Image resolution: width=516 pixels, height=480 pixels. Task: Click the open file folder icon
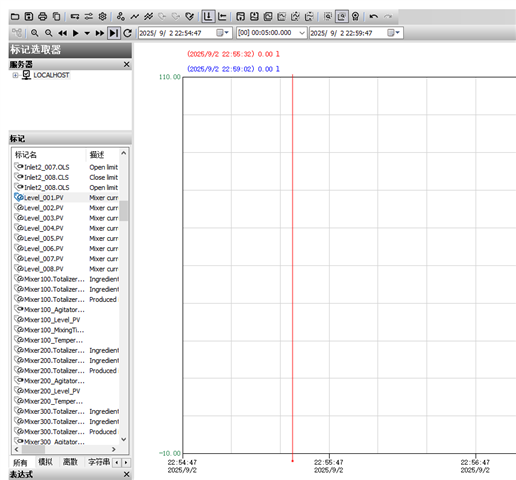pyautogui.click(x=15, y=16)
